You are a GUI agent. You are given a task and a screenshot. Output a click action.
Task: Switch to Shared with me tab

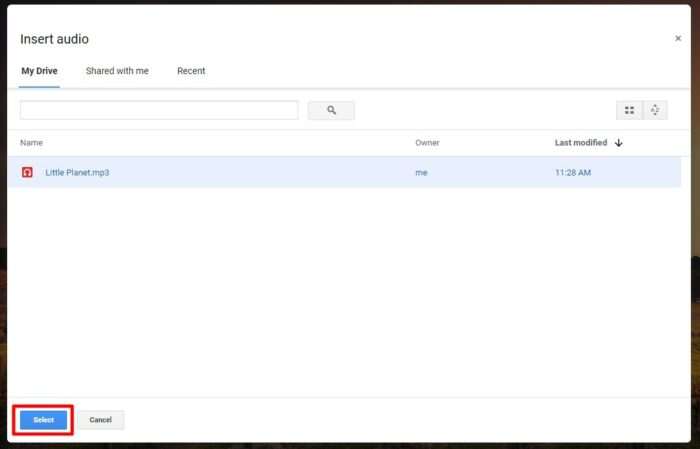[x=117, y=71]
